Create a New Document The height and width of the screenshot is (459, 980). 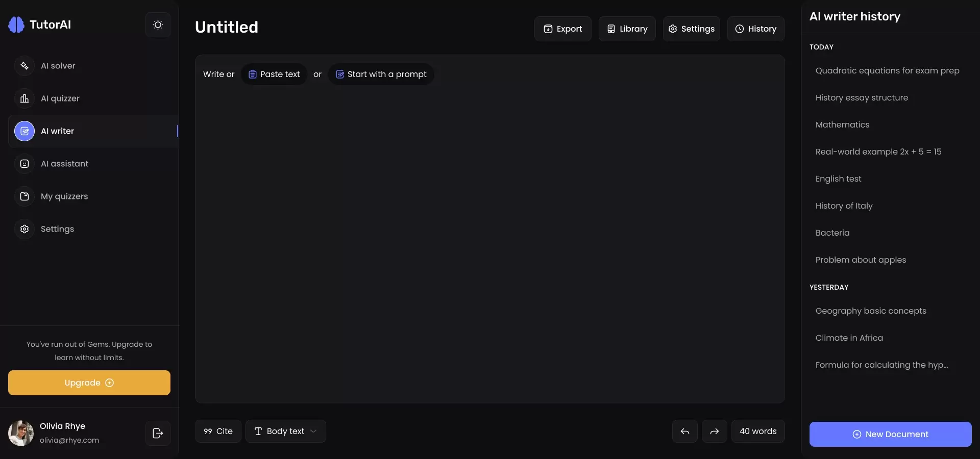(x=890, y=435)
